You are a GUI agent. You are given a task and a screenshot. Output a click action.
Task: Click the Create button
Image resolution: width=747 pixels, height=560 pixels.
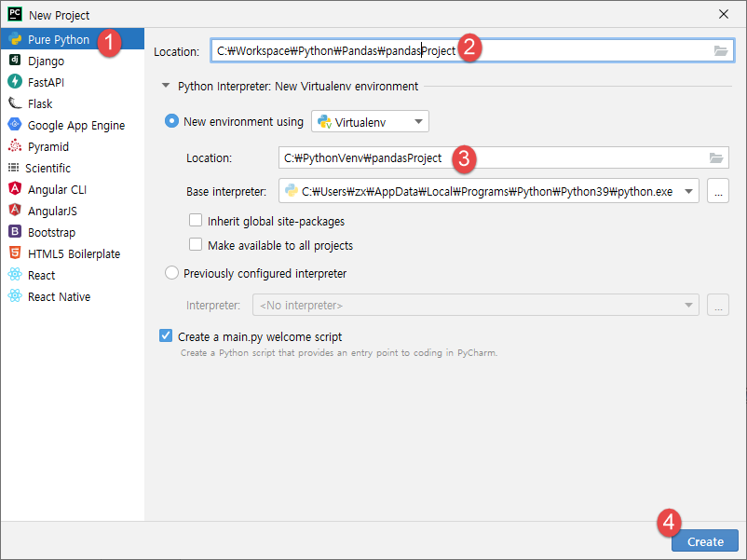705,541
